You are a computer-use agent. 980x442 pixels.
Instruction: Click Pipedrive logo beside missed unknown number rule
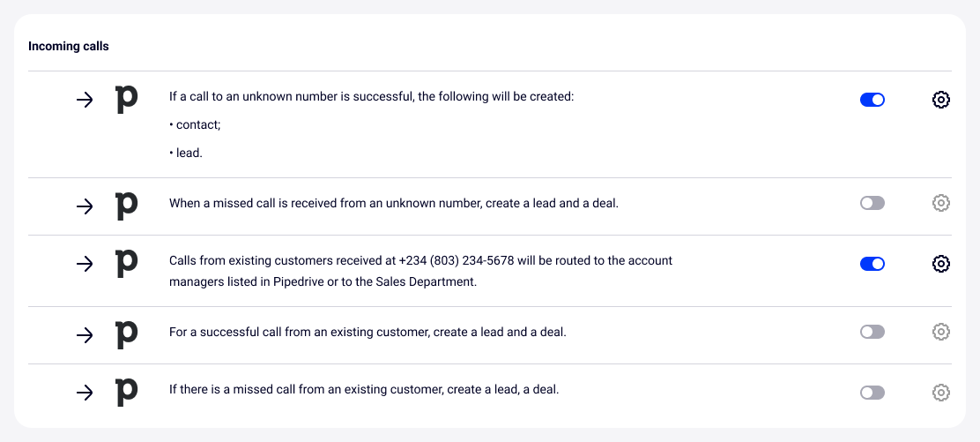click(x=127, y=206)
